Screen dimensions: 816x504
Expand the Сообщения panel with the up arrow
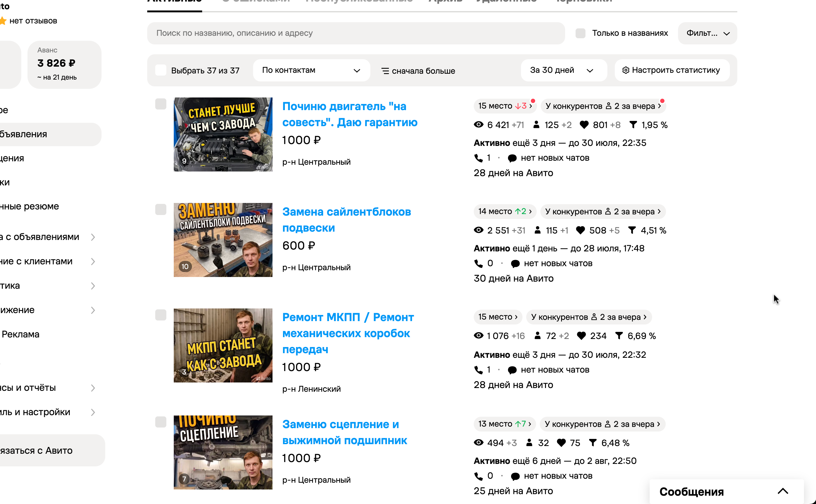783,491
